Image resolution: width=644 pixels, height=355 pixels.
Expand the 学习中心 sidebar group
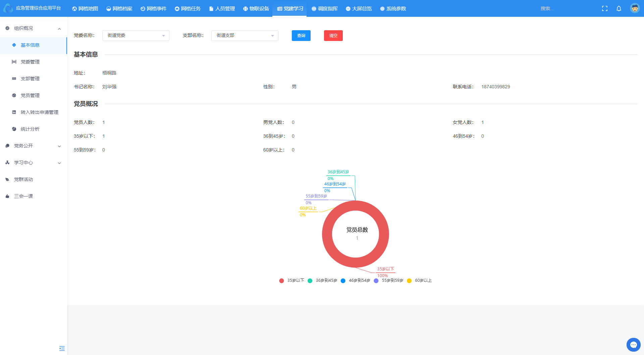(34, 163)
